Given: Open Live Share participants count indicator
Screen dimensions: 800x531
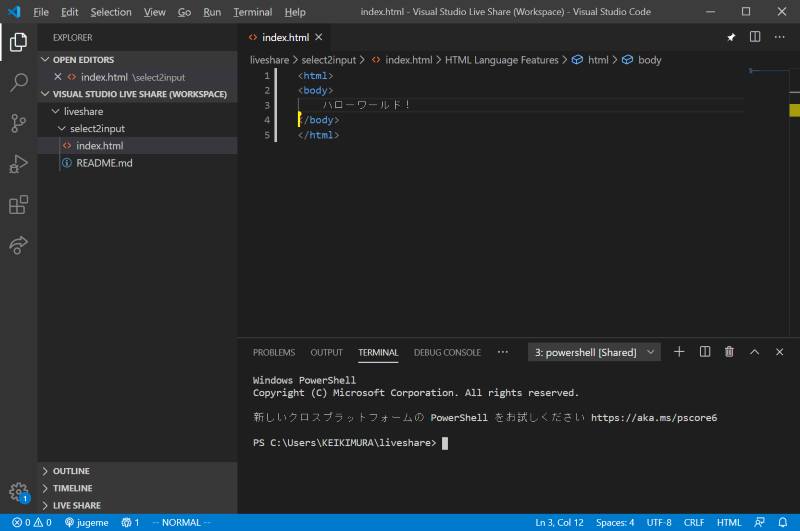Looking at the screenshot, I should [x=130, y=522].
